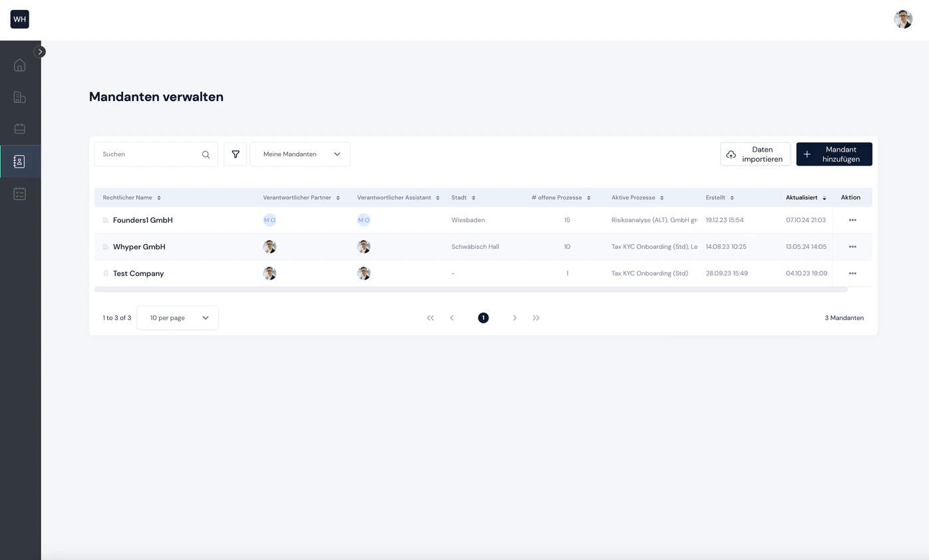Sort by Aktive Prozesse column

point(638,198)
